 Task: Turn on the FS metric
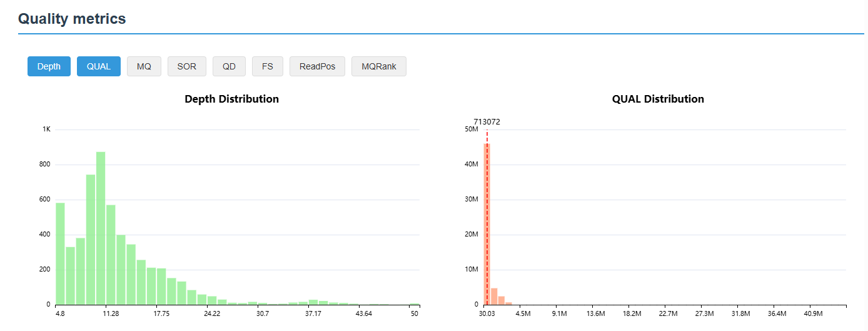point(268,66)
